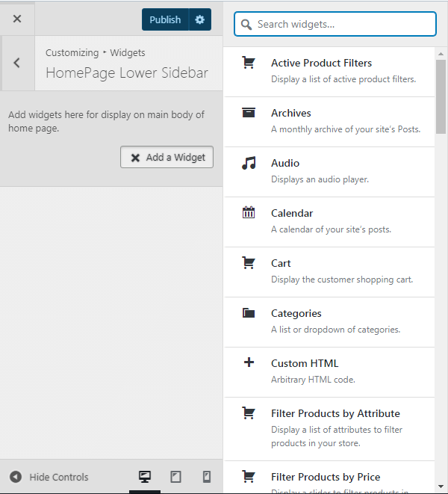Click the Add a Widget button
This screenshot has height=494, width=448.
(x=167, y=157)
